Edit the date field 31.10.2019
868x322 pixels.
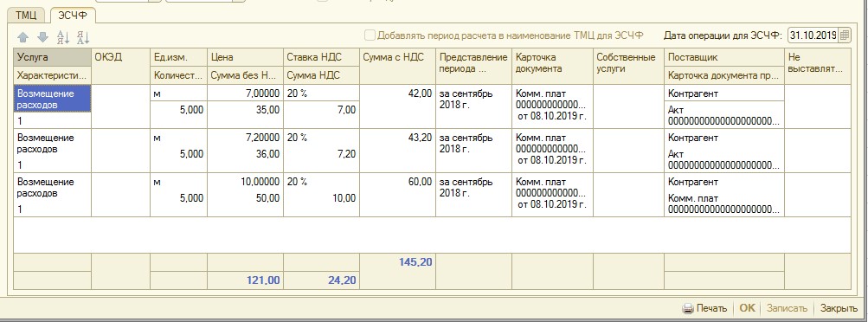pos(813,35)
